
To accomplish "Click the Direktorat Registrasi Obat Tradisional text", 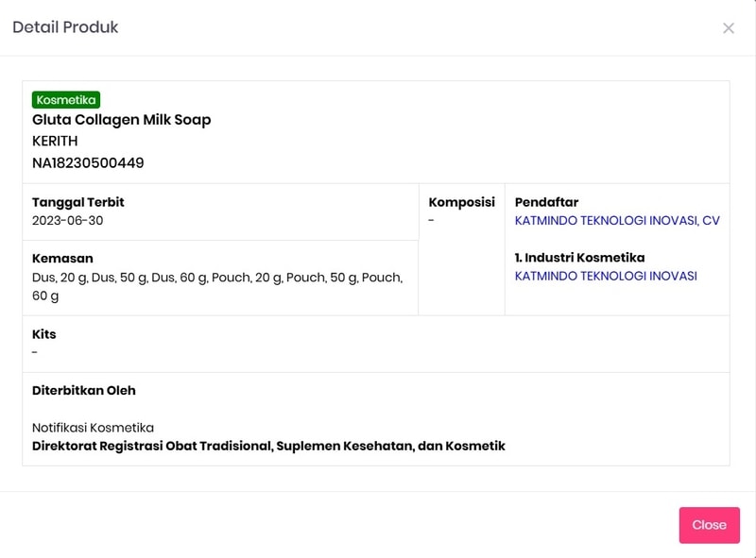I will pos(268,446).
